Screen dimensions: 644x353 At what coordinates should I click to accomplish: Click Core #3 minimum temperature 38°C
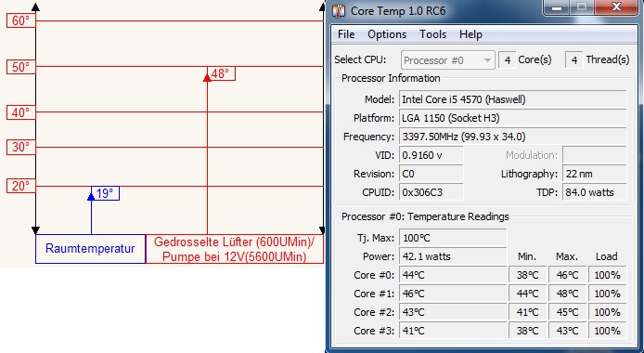527,331
